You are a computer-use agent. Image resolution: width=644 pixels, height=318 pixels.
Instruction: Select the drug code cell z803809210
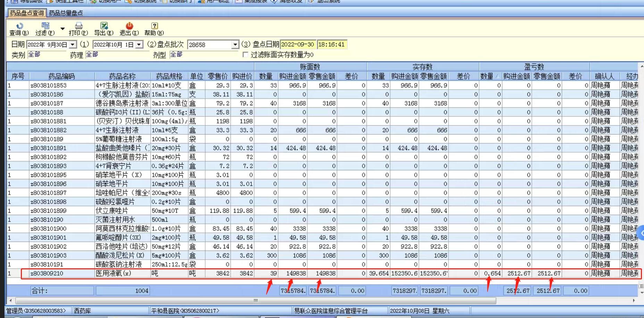62,274
